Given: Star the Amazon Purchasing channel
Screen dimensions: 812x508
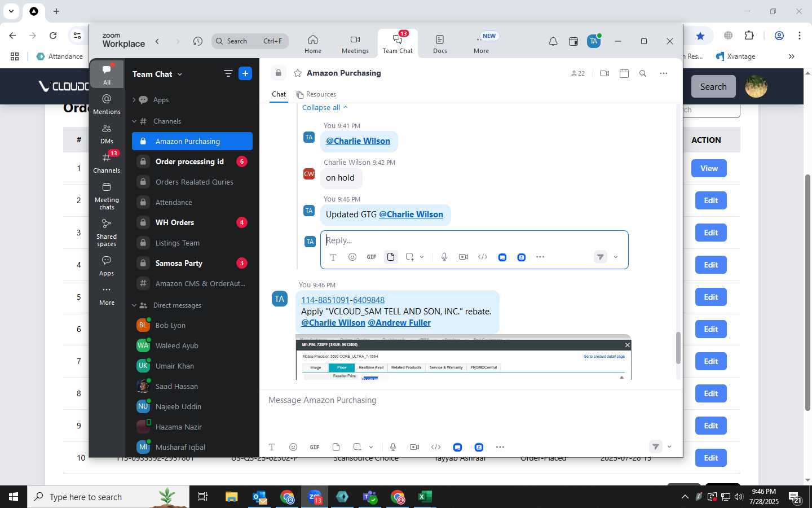Looking at the screenshot, I should pos(298,73).
